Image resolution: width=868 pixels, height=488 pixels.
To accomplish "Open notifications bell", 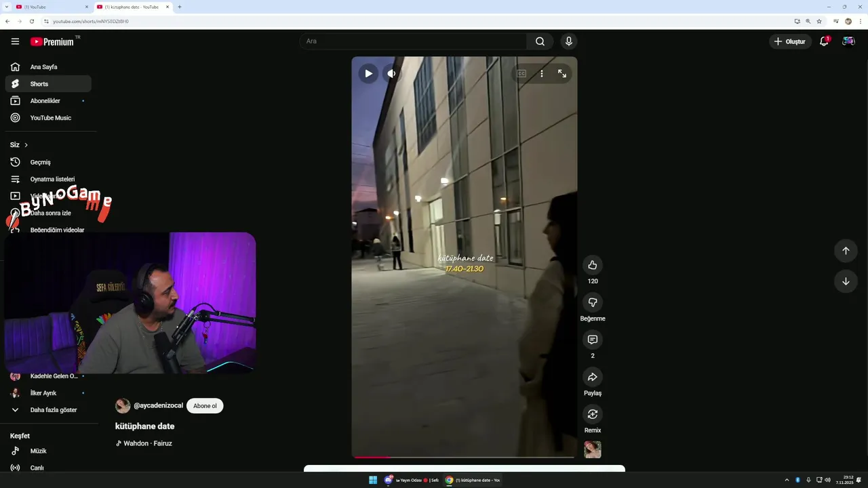I will [824, 41].
